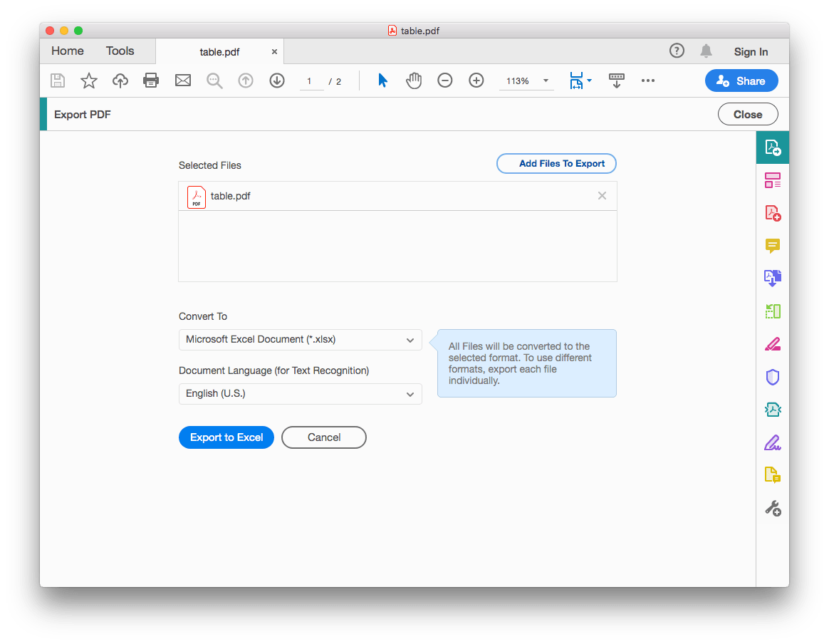Expand the fit page options arrow
The image size is (829, 644).
pyautogui.click(x=590, y=80)
